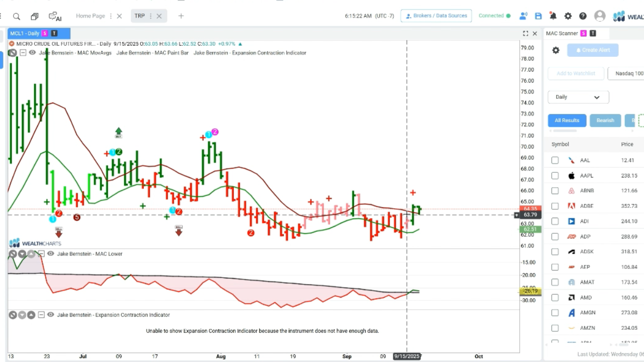
Task: Click the pink S badge on MCL1 tab
Action: click(x=45, y=33)
